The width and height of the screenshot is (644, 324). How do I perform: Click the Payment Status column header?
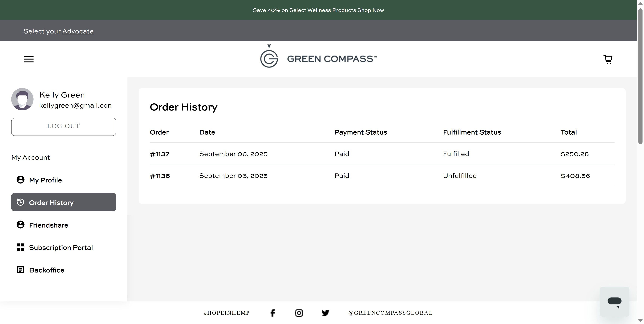[x=361, y=132]
